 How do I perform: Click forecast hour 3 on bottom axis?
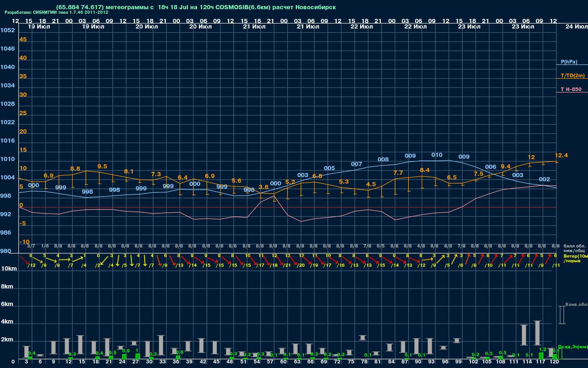(26, 362)
